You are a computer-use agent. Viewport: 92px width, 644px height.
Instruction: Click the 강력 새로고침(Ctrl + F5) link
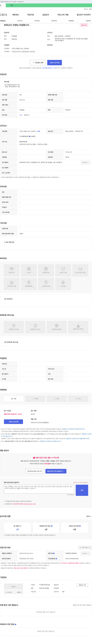click(x=49, y=68)
